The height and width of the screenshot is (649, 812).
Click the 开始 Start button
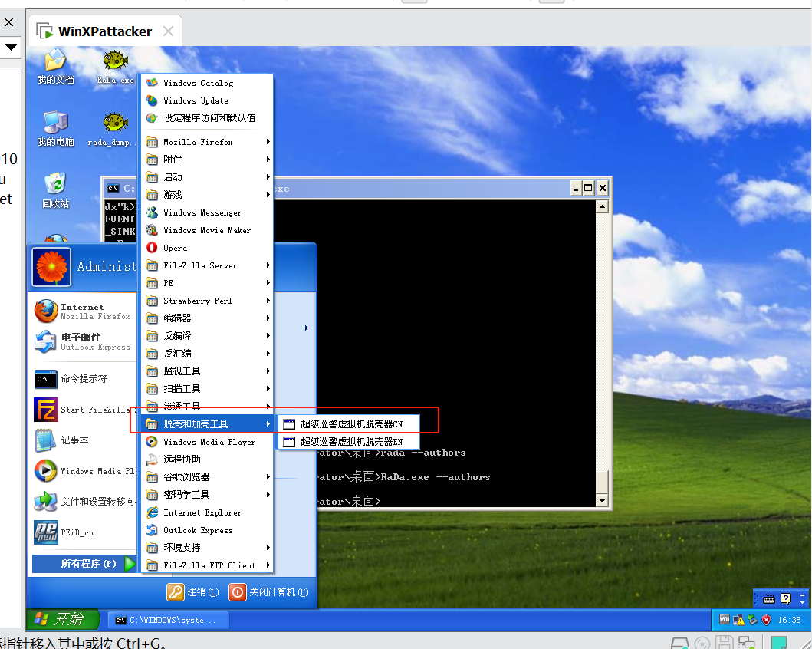click(x=62, y=619)
